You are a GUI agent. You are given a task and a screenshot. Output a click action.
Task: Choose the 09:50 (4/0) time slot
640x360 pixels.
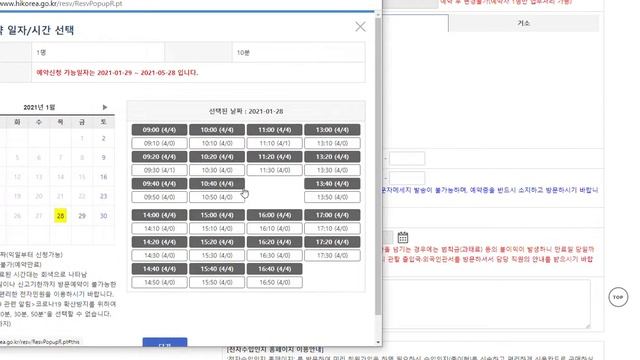tap(159, 197)
